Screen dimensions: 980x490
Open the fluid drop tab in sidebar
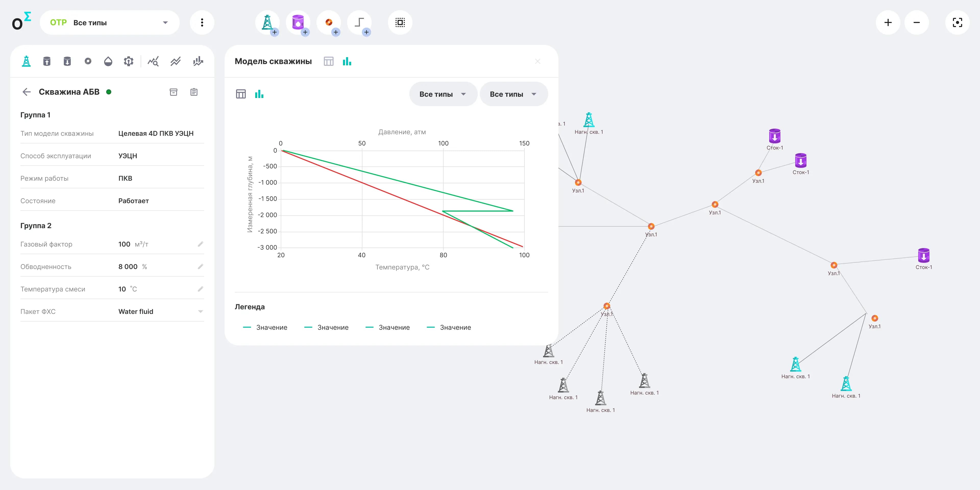click(108, 61)
